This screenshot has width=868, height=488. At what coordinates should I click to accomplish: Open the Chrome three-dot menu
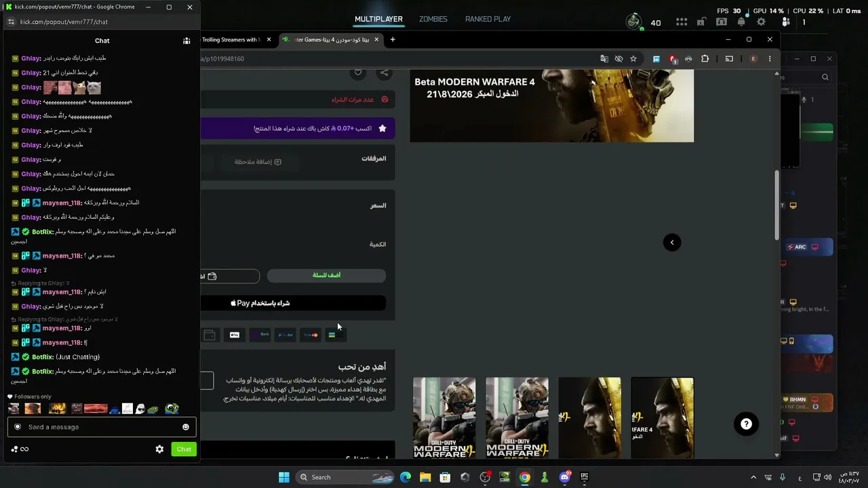coord(770,59)
